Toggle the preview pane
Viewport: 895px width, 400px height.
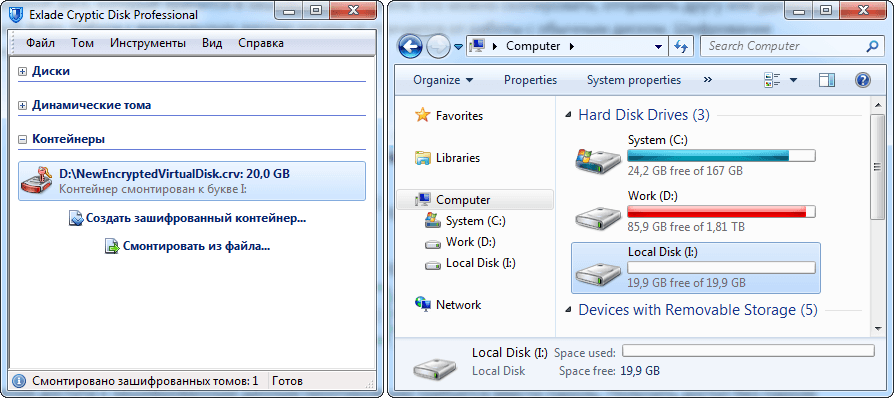(827, 80)
